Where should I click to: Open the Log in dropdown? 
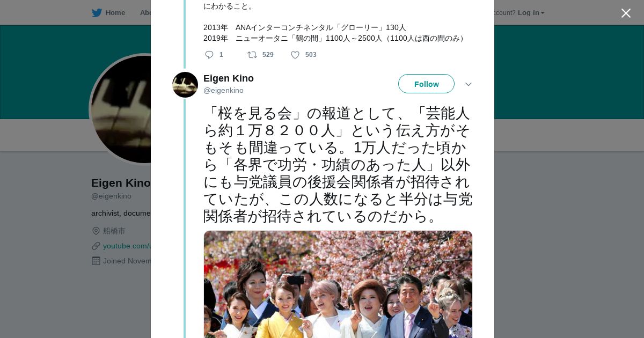click(x=531, y=13)
